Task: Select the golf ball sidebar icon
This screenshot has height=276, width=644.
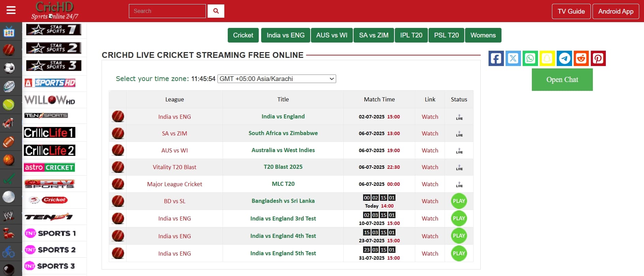Action: pyautogui.click(x=9, y=197)
